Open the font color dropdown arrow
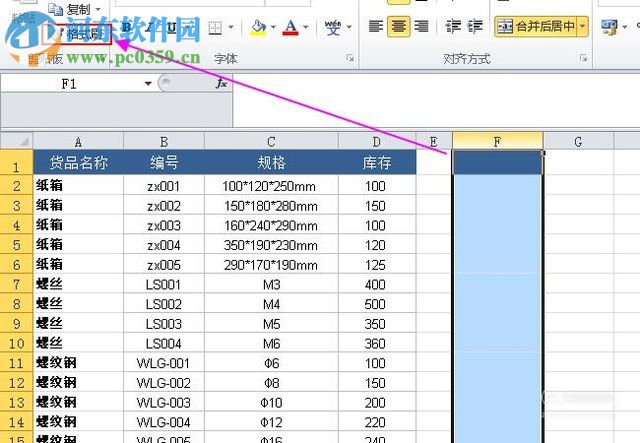 306,28
